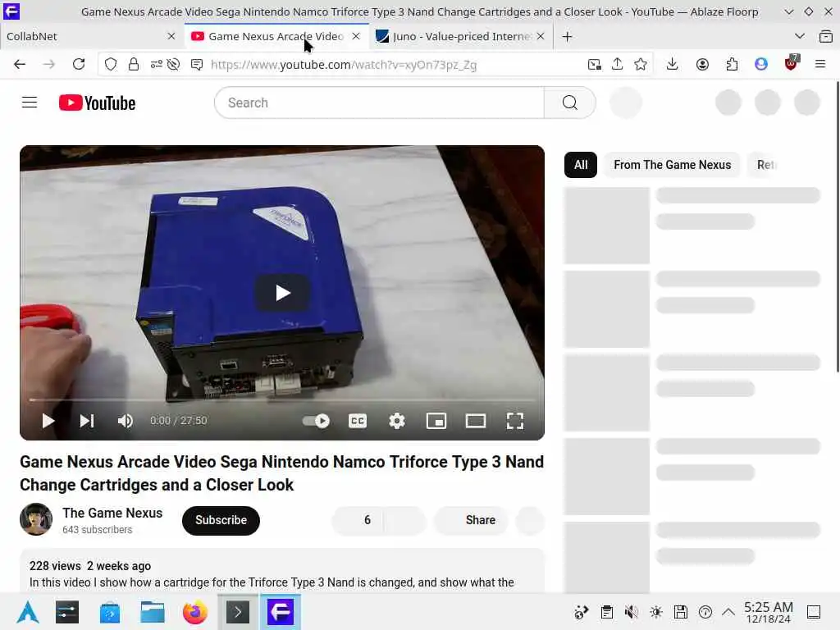The width and height of the screenshot is (840, 630).
Task: Open the workspaces icon beside tab bar
Action: tap(825, 36)
